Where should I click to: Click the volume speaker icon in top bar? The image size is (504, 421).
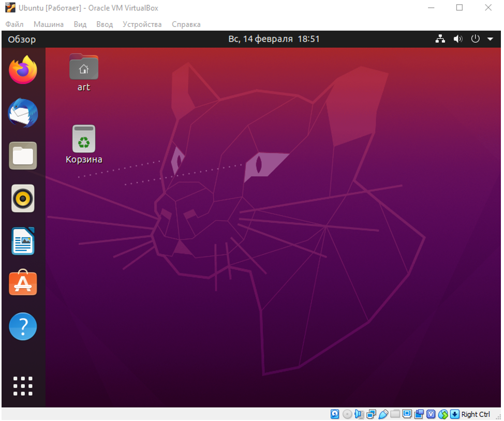pos(458,39)
